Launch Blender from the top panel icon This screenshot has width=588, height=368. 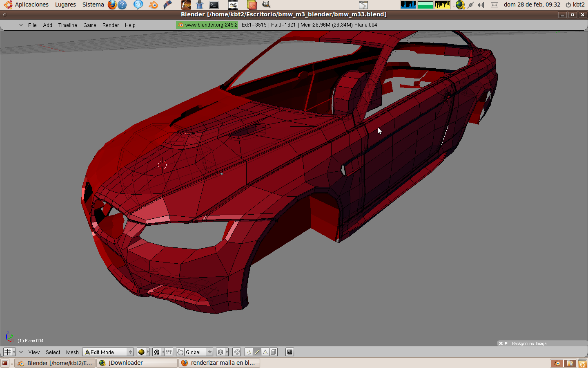pyautogui.click(x=153, y=5)
